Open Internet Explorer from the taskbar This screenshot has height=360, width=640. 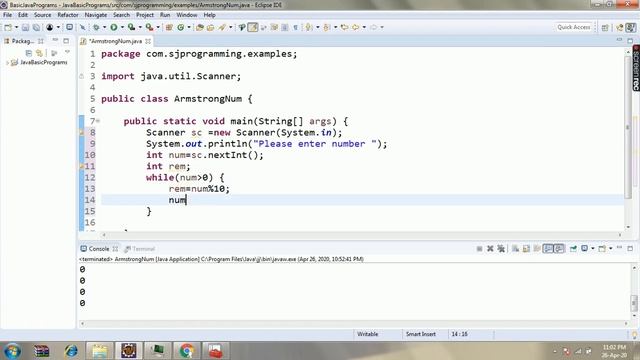pos(71,351)
